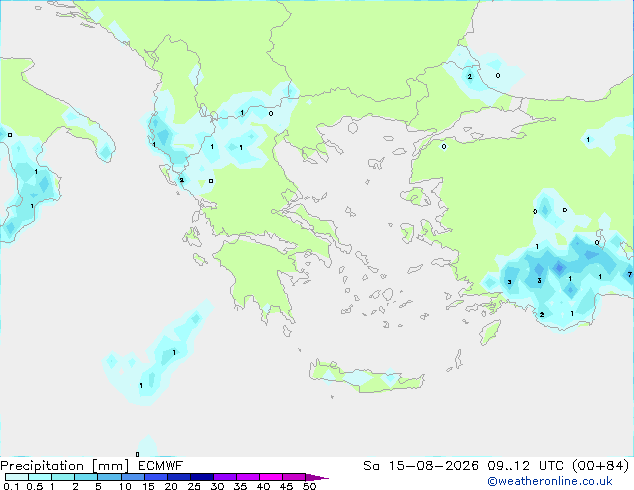634x490 pixels.
Task: Click the date text 'Sa 15-08-2026'
Action: [421, 466]
